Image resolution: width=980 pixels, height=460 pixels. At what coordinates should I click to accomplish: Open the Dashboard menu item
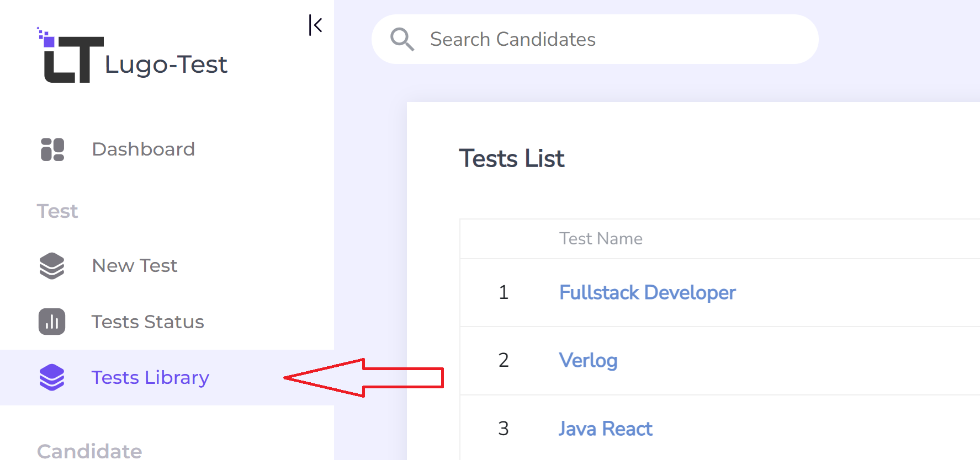[143, 149]
